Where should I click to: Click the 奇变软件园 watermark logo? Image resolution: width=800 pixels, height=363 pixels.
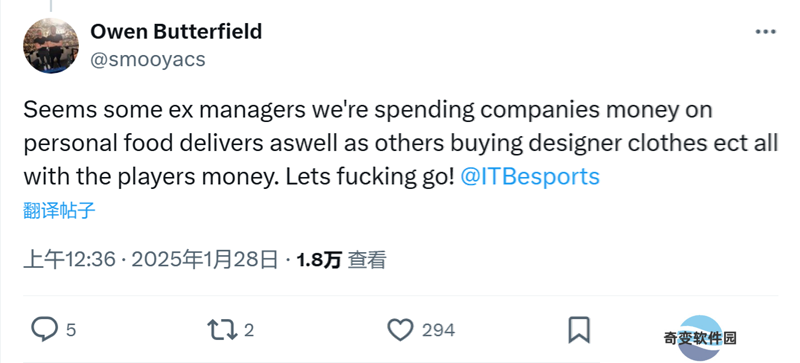700,337
